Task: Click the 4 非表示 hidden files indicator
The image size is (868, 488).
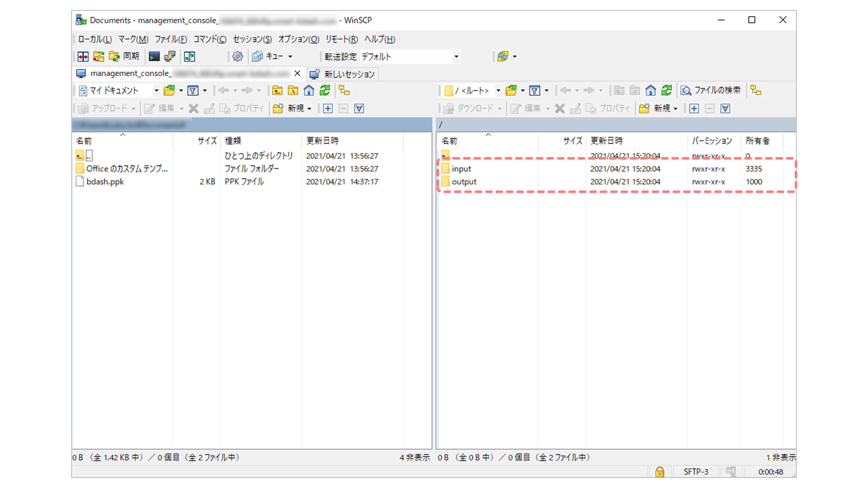Action: 415,458
